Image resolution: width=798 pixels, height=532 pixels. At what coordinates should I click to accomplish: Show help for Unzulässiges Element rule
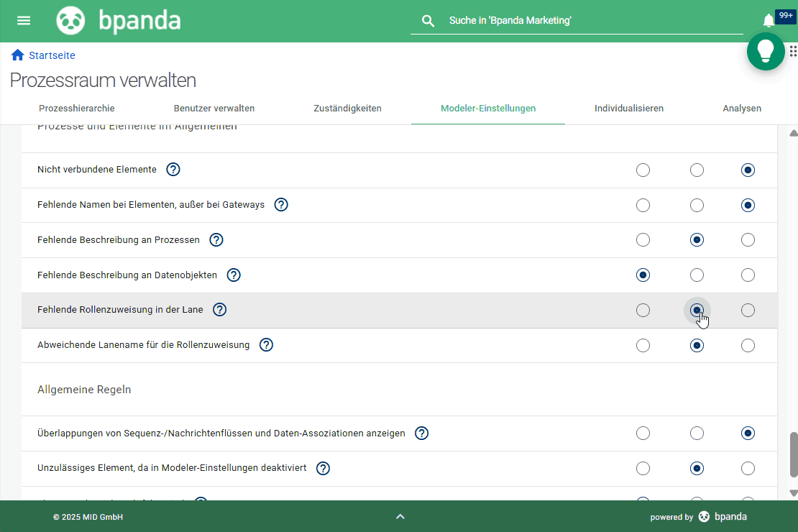[x=324, y=468]
